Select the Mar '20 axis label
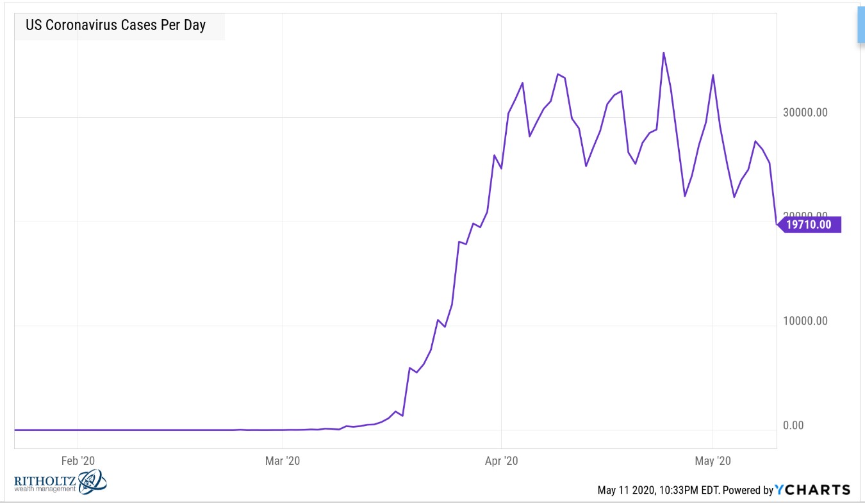 (x=283, y=460)
